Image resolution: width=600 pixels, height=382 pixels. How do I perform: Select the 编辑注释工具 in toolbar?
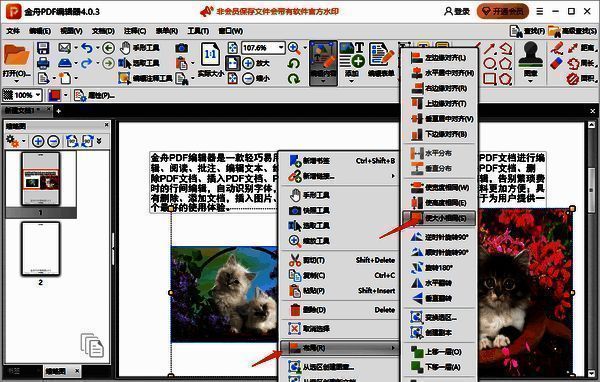(145, 78)
